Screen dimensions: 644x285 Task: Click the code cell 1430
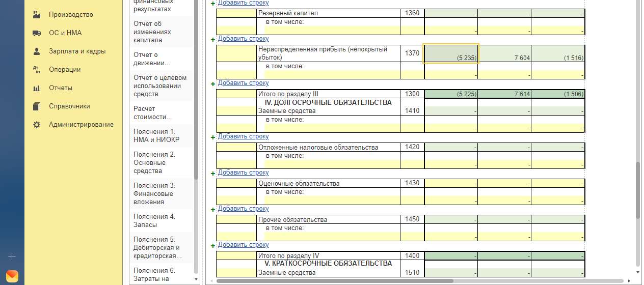pyautogui.click(x=412, y=183)
